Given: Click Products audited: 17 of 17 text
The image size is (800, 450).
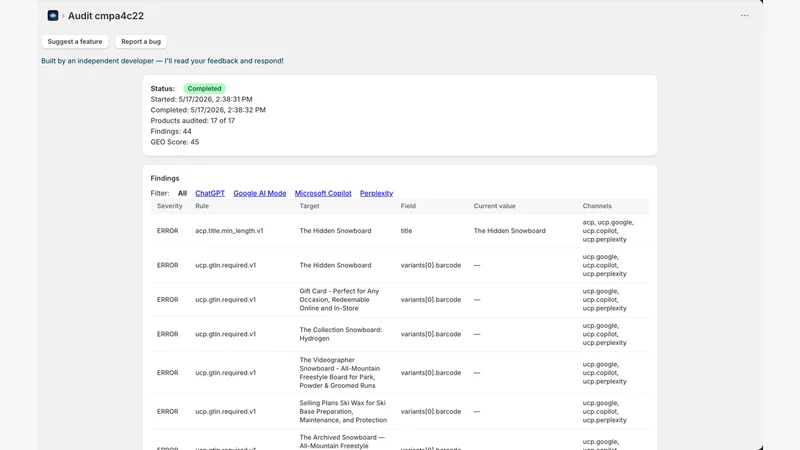Looking at the screenshot, I should 192,120.
